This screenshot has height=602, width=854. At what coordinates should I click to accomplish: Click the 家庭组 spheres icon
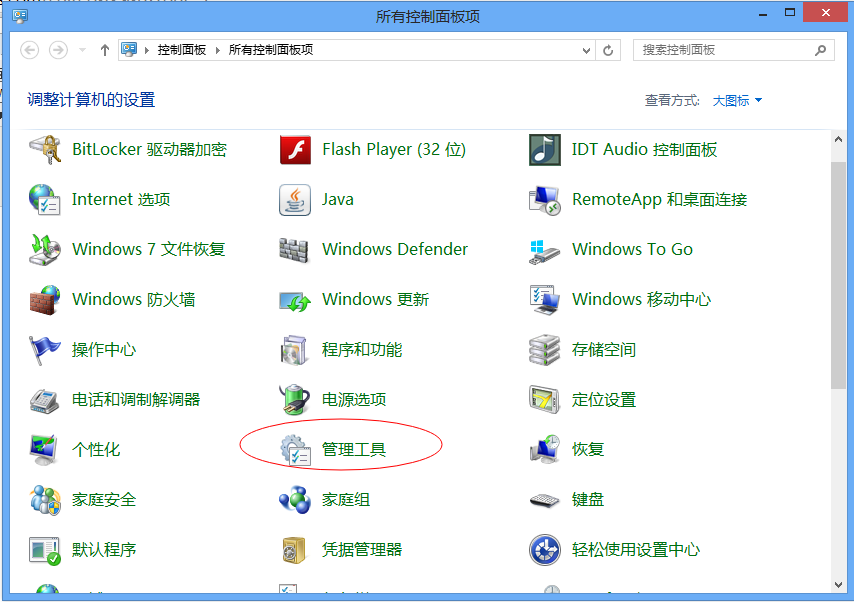click(x=295, y=500)
